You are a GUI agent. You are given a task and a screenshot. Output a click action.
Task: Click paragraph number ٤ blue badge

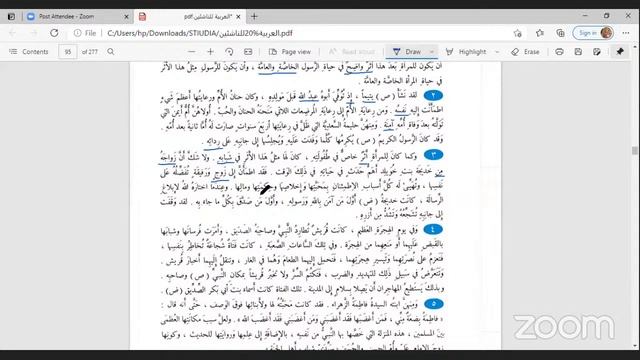point(433,229)
